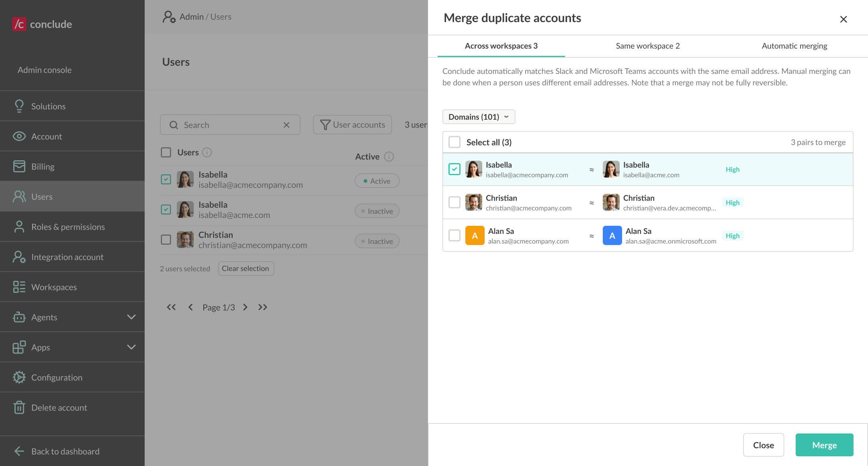Screen dimensions: 868x466
Task: Click the Back to dashboard arrow icon
Action: click(x=19, y=451)
